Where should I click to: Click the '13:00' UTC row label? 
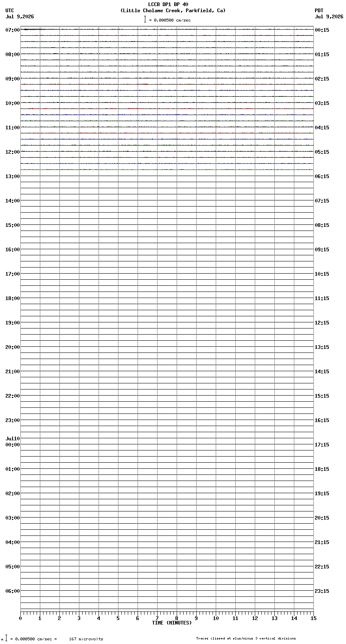pyautogui.click(x=13, y=176)
